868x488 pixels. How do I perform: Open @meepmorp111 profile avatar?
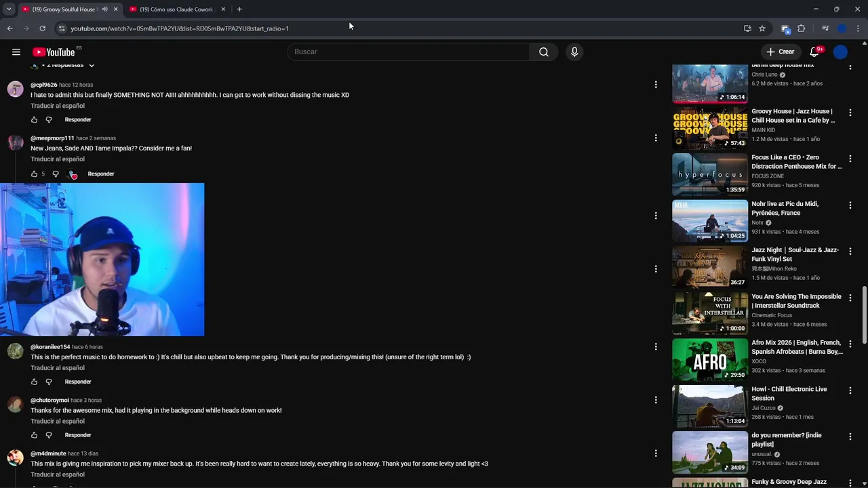tap(15, 142)
